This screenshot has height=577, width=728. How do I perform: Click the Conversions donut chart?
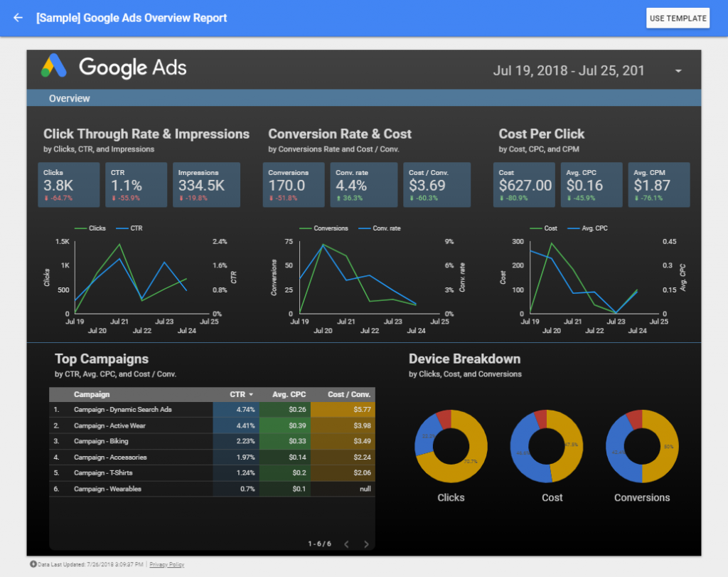click(642, 446)
